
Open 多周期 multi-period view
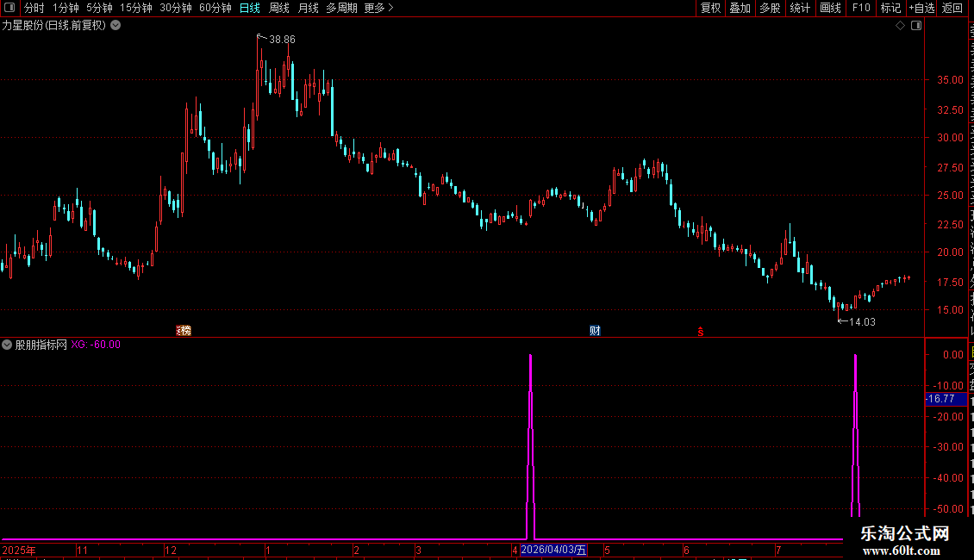point(341,8)
